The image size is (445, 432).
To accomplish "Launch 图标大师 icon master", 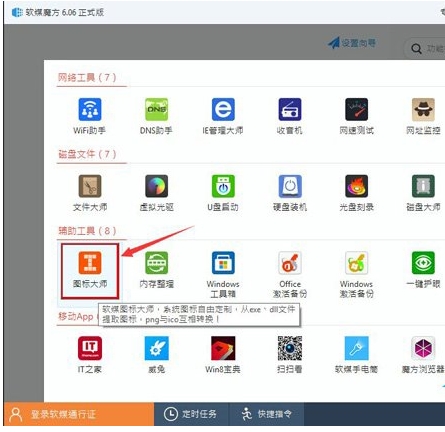I will [x=90, y=270].
